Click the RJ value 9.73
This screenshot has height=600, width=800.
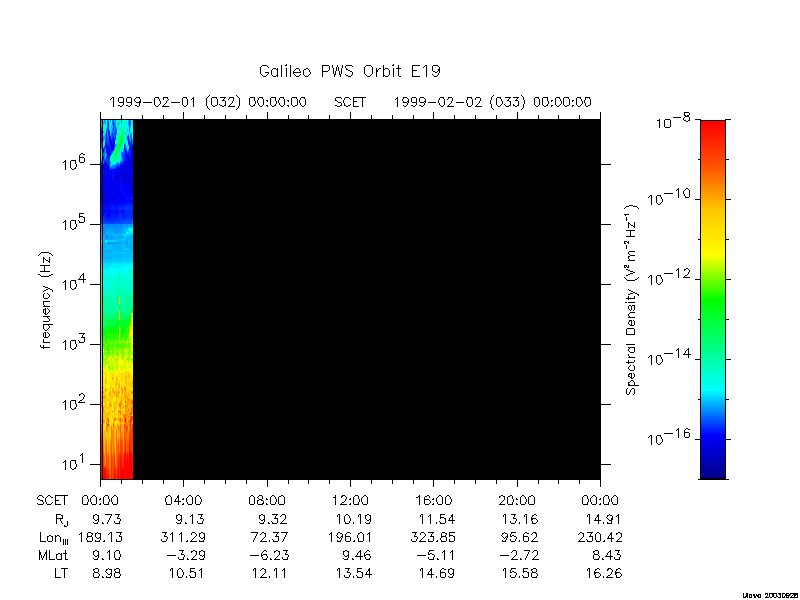click(x=107, y=519)
